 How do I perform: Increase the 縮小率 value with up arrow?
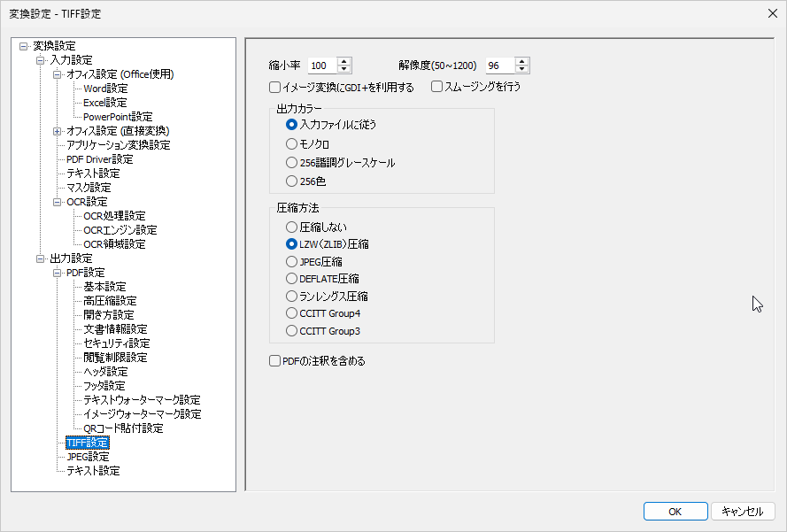coord(344,61)
